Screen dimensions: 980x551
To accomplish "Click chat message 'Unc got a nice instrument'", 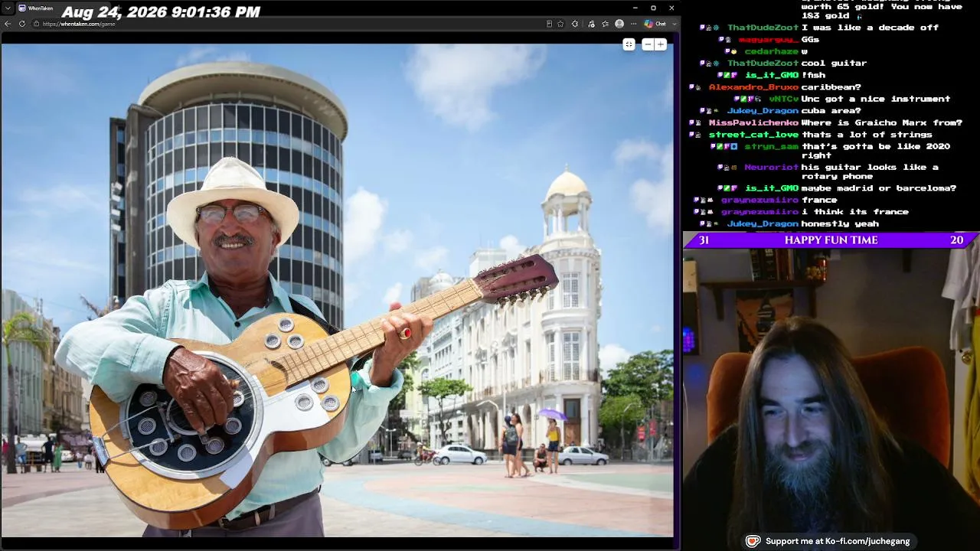I will [x=876, y=99].
